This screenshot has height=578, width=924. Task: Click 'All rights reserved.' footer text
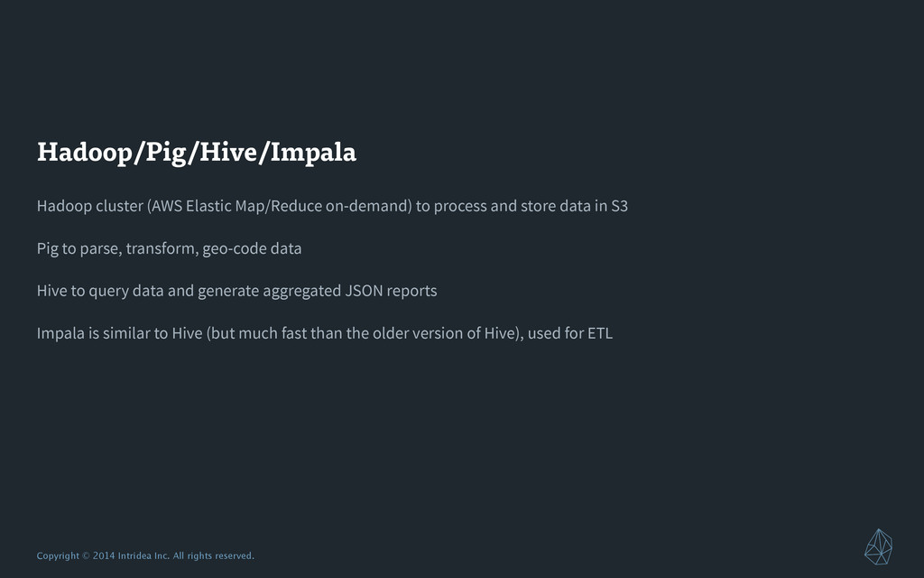(x=213, y=555)
